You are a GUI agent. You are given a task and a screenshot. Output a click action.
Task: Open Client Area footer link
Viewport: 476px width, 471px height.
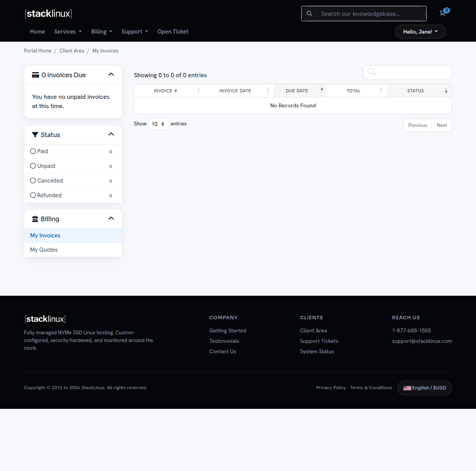(x=313, y=330)
